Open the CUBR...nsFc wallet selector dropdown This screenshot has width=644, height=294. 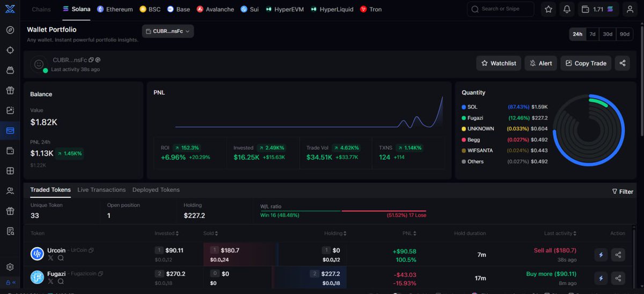point(168,31)
